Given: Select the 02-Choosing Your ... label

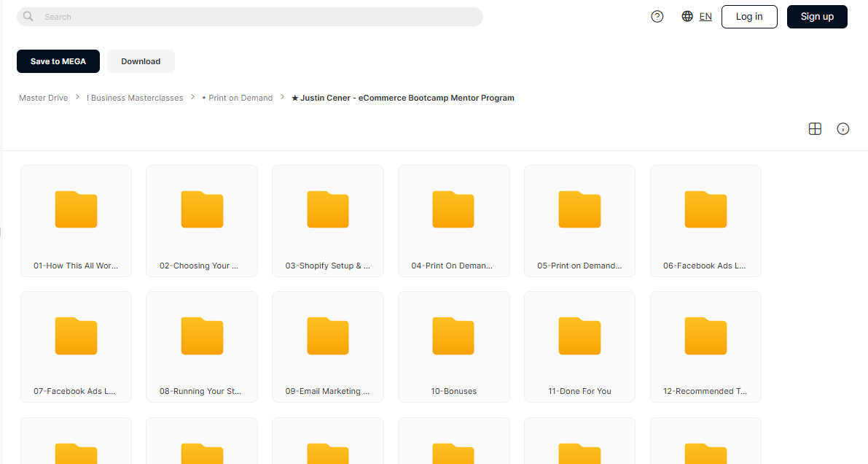Looking at the screenshot, I should pos(199,266).
